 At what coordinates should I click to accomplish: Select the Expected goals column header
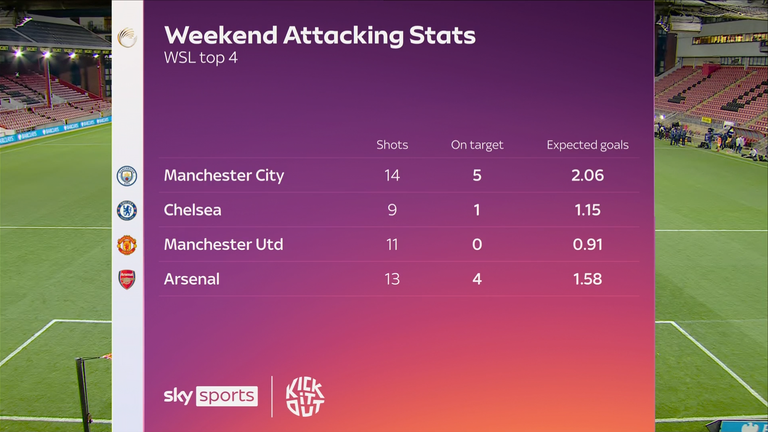pyautogui.click(x=587, y=145)
